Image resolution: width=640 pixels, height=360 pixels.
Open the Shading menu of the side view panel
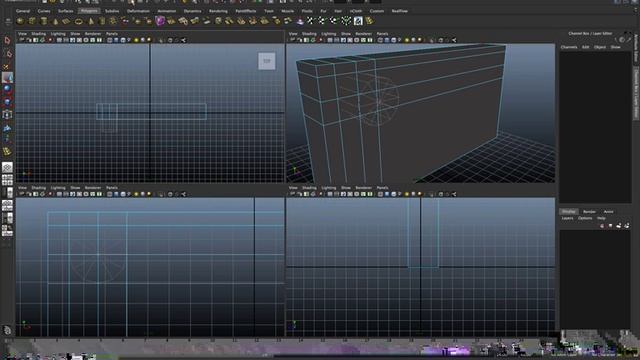point(309,188)
